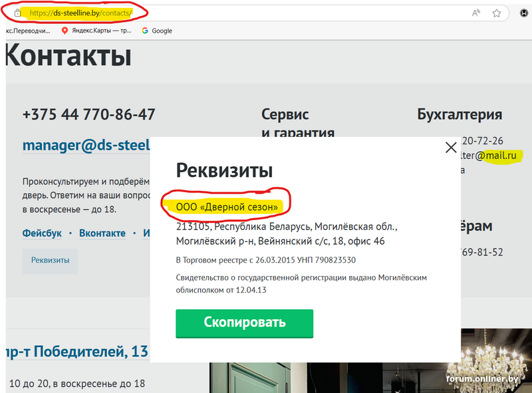Click the Реквизиты popup heading
This screenshot has height=393, width=532.
click(x=224, y=170)
